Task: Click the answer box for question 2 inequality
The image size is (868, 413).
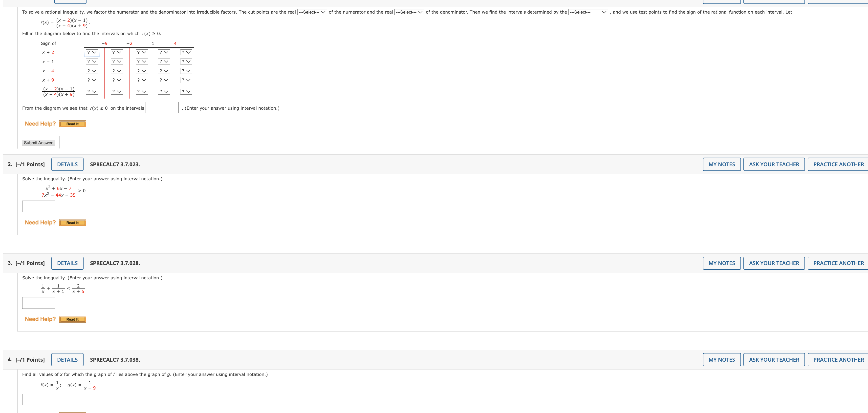Action: pos(39,206)
